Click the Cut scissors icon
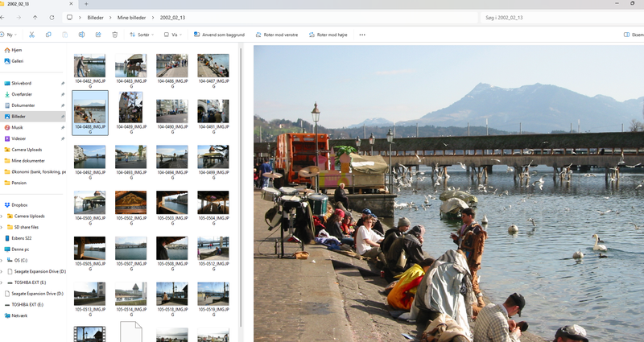The image size is (644, 342). point(31,35)
